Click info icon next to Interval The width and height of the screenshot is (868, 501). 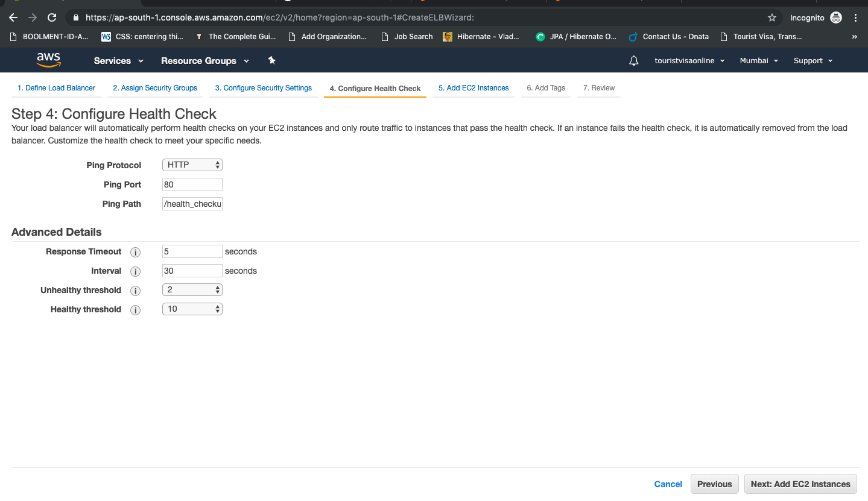[x=135, y=271]
